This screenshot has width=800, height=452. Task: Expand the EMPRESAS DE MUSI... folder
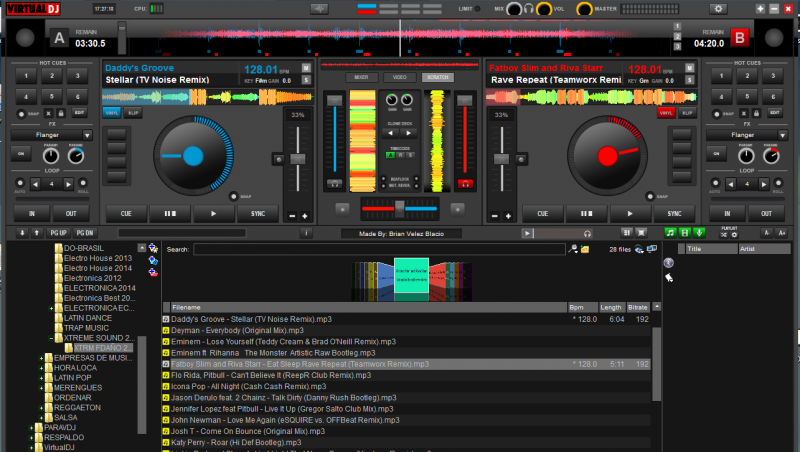(x=41, y=358)
